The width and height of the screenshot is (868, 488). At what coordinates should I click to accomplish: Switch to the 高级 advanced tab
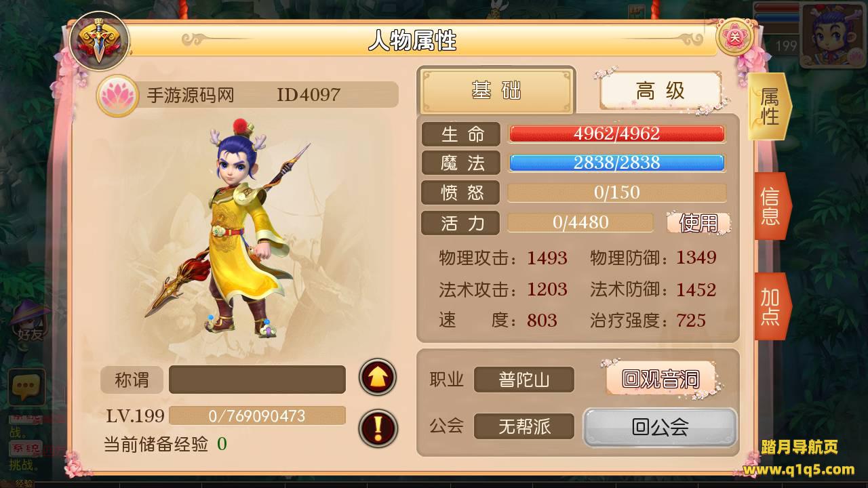click(660, 91)
